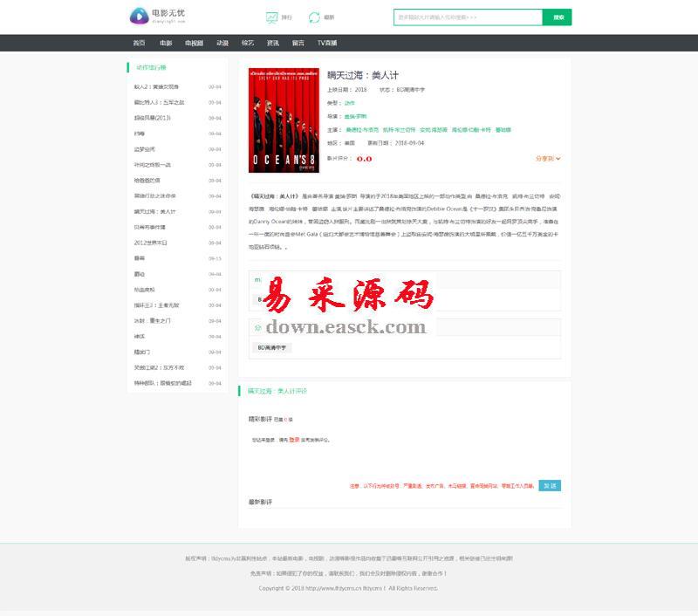Open the 电影 navigation menu item

[x=166, y=43]
